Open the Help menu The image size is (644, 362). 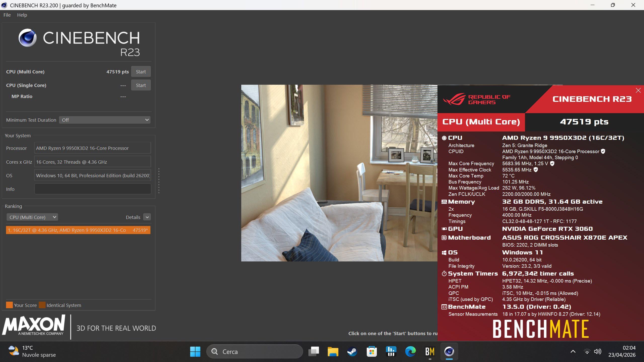(x=22, y=15)
